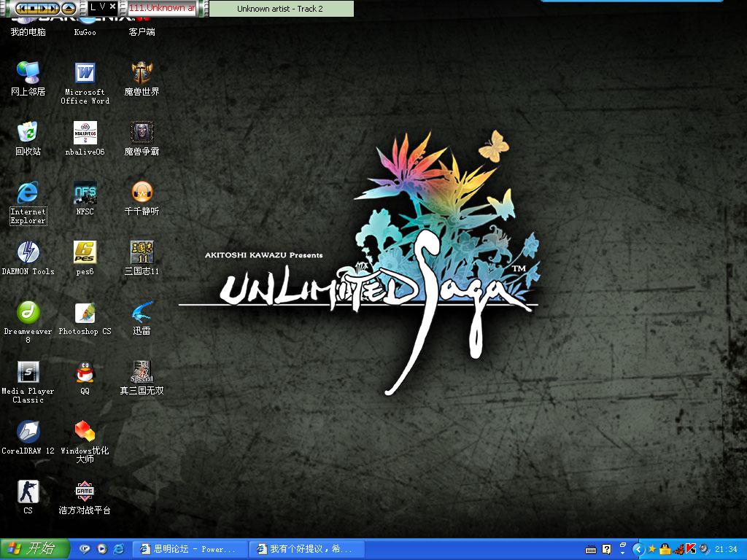This screenshot has width=747, height=560.
Task: Click the 客户端 icon label
Action: coord(142,32)
